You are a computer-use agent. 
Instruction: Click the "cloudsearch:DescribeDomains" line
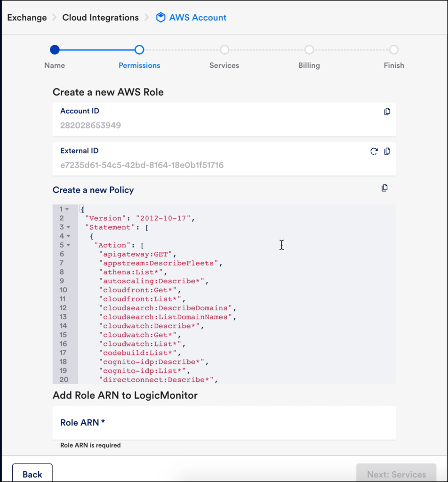(168, 308)
